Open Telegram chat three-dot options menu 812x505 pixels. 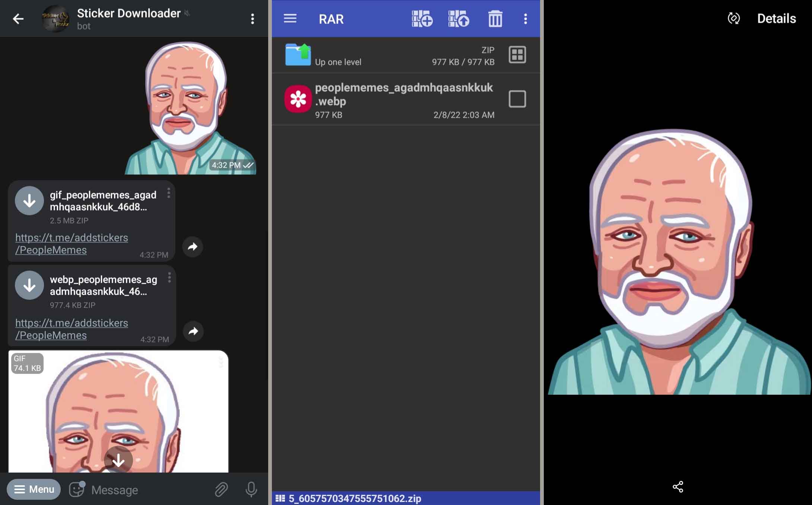tap(253, 19)
